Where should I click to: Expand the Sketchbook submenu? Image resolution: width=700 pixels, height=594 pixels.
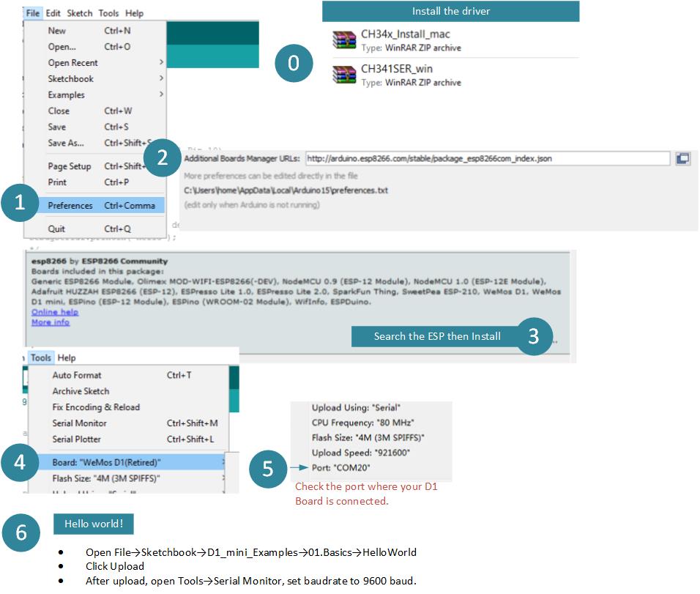[x=94, y=79]
